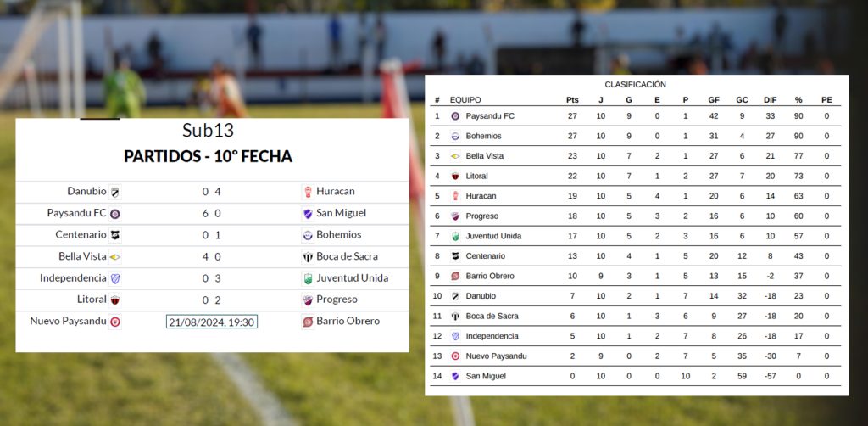Click Nuevo Paysandu red crest in fixtures
This screenshot has width=868, height=426.
point(114,322)
